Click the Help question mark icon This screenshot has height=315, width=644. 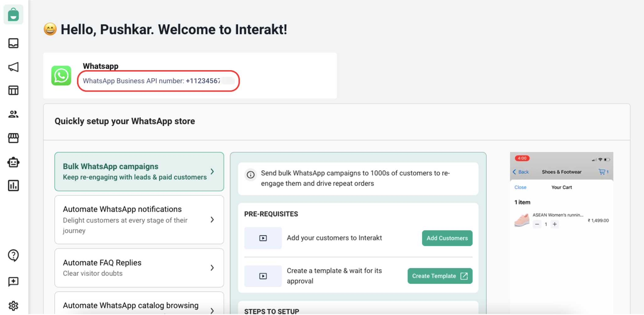coord(14,256)
